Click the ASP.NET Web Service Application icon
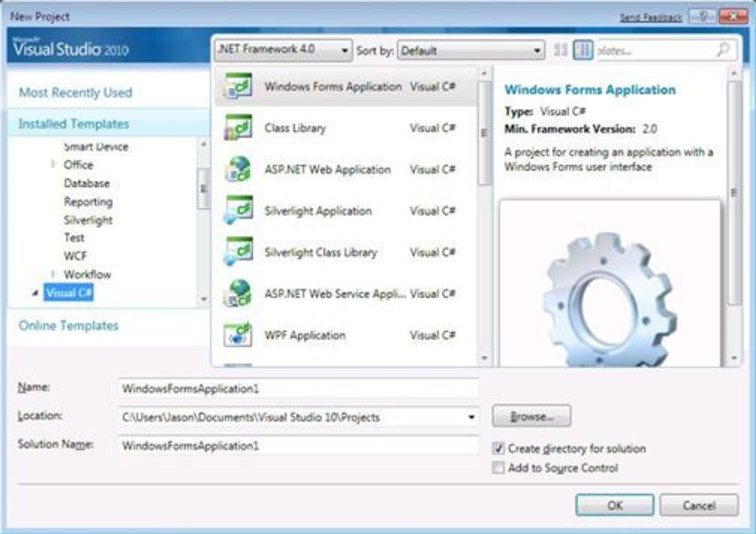The width and height of the screenshot is (756, 534). point(238,293)
